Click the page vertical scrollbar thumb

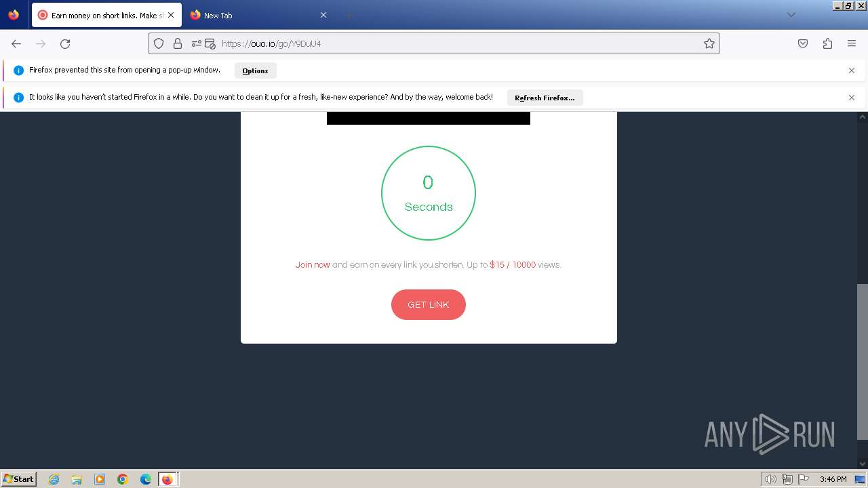point(862,362)
